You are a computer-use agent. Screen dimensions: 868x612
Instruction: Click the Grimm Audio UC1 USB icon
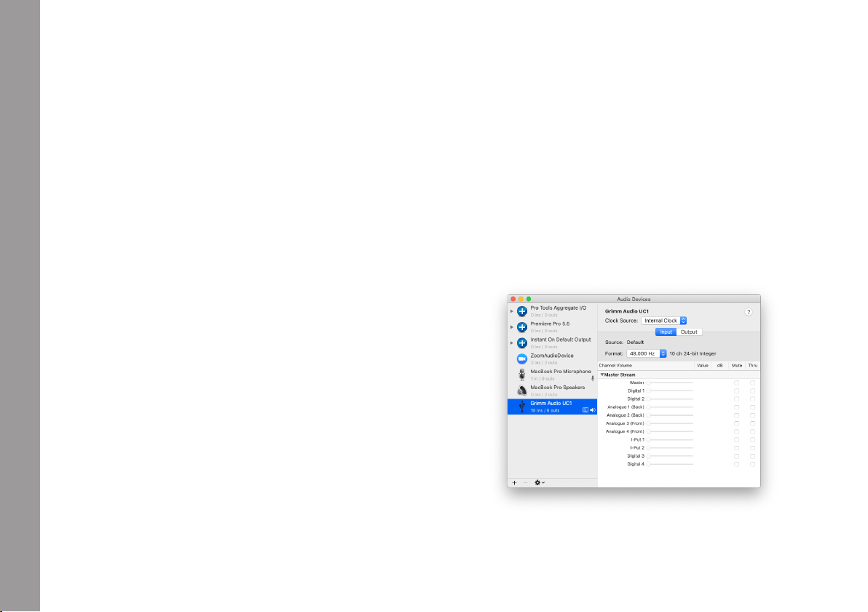521,407
